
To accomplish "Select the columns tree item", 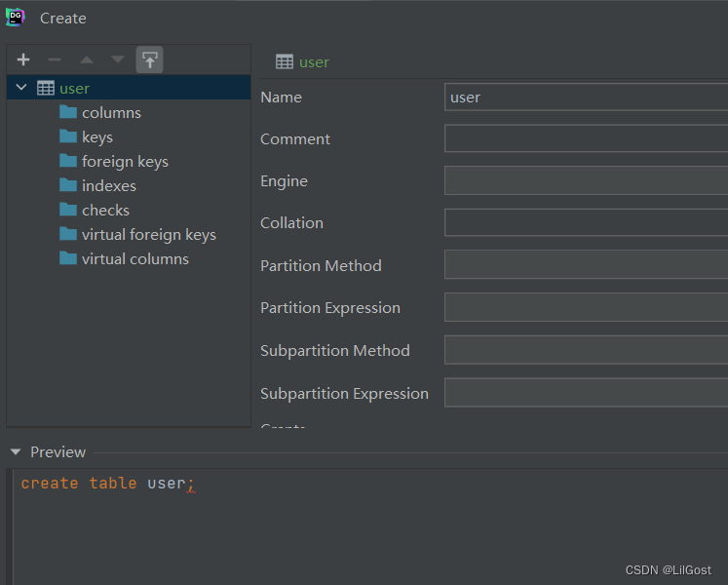I will (x=111, y=112).
